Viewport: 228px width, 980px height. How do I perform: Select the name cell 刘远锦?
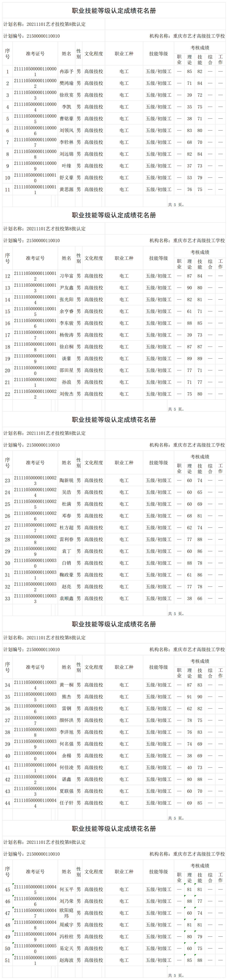point(67,154)
